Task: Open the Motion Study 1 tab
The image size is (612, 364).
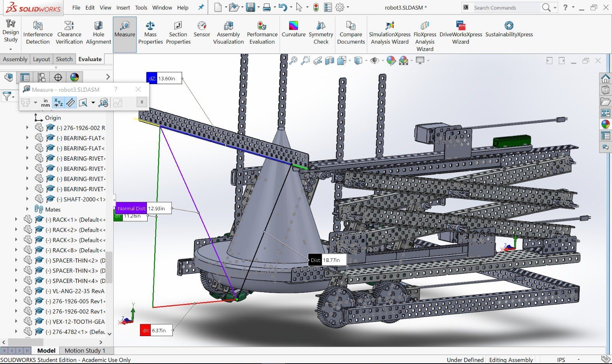Action: 85,350
